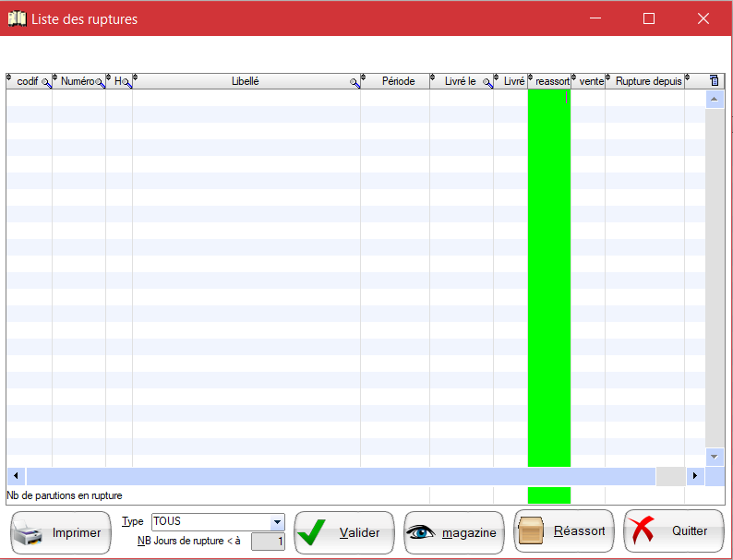733x560 pixels.
Task: Sort by the reassort column header
Action: pos(552,81)
